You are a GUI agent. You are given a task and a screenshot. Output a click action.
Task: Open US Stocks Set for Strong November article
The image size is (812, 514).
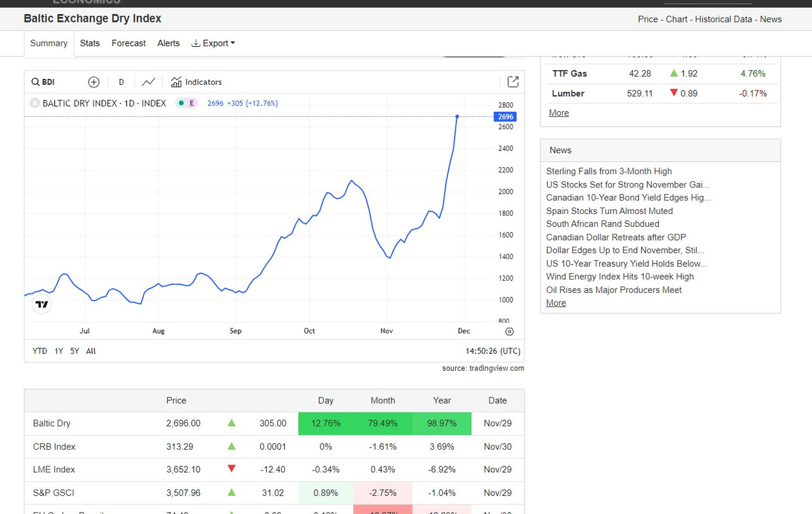[628, 184]
